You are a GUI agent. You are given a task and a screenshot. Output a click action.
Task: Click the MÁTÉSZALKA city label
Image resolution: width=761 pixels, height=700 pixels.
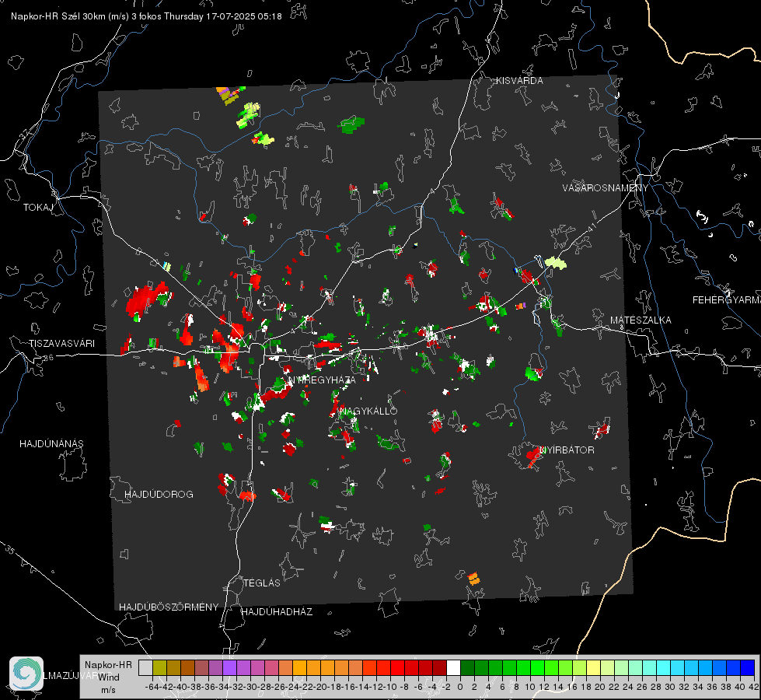click(641, 320)
